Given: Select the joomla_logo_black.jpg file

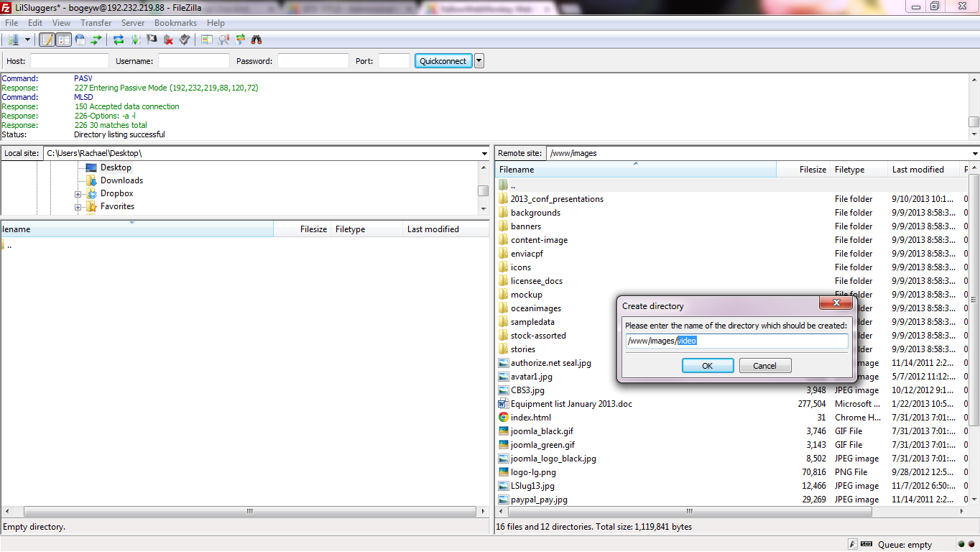Looking at the screenshot, I should click(x=553, y=459).
